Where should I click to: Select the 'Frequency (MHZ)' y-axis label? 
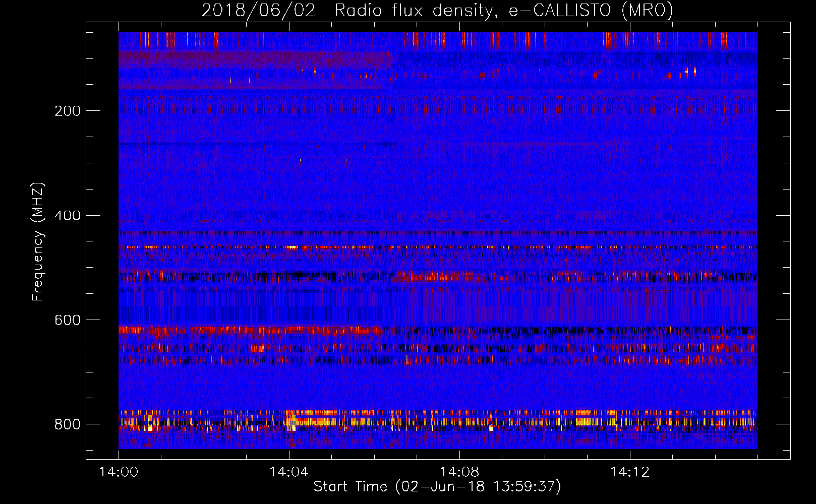(38, 242)
